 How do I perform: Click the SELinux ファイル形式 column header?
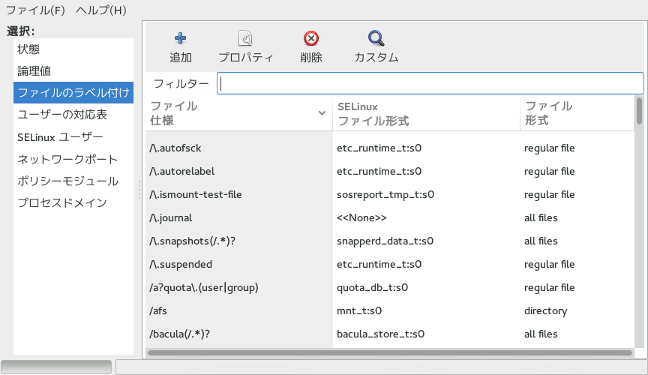click(x=426, y=113)
